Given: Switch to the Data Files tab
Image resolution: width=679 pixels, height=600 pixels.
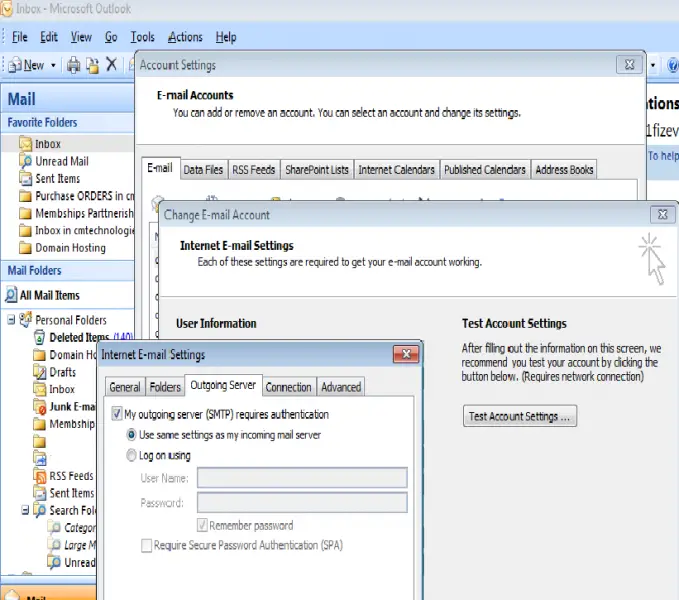Looking at the screenshot, I should [203, 170].
